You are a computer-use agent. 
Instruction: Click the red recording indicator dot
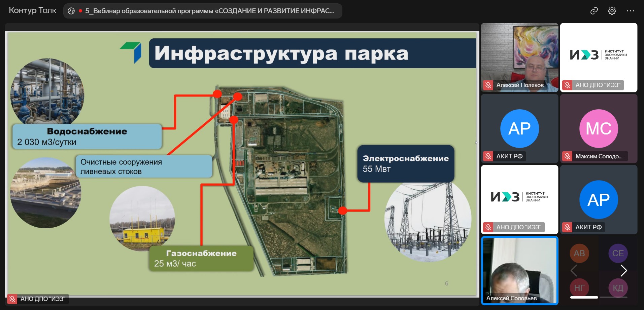tap(80, 11)
